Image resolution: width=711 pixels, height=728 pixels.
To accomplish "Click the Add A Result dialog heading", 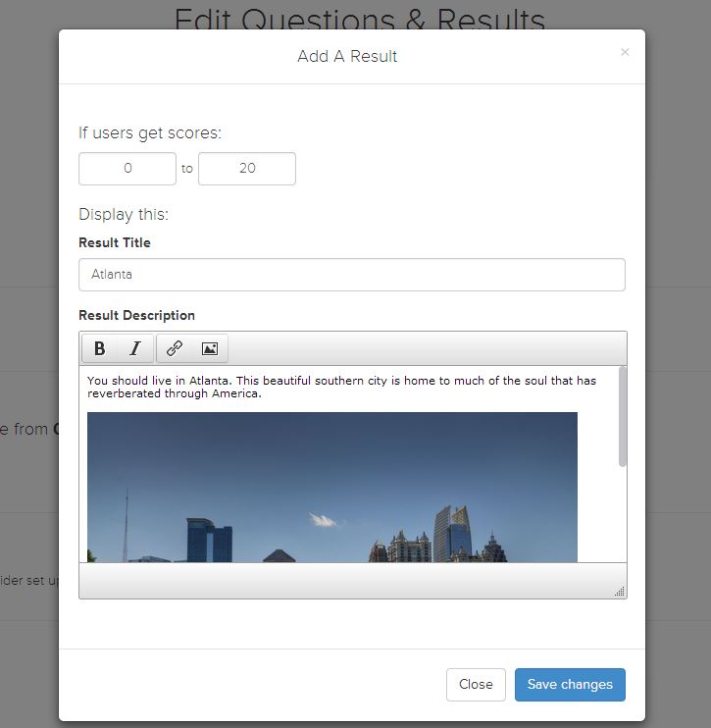I will (x=347, y=56).
